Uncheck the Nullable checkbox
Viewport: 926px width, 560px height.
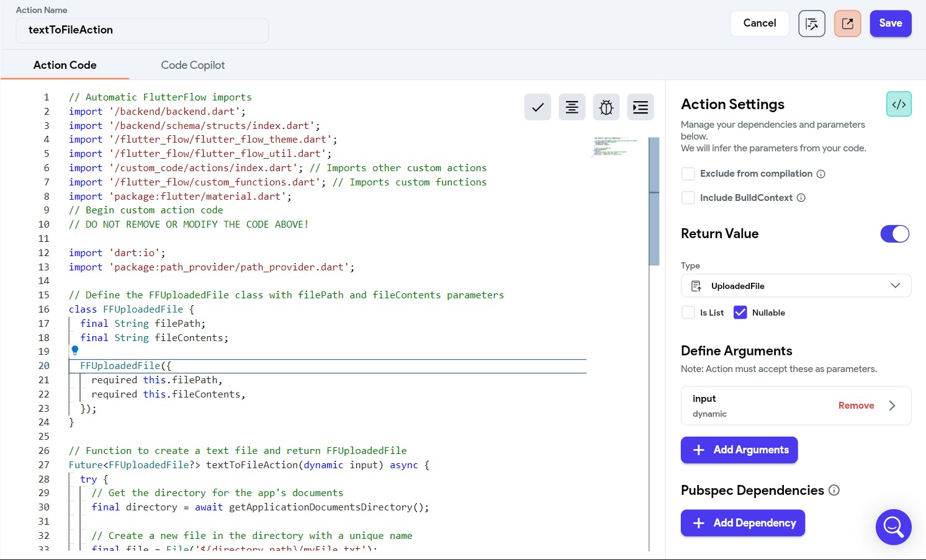[740, 313]
